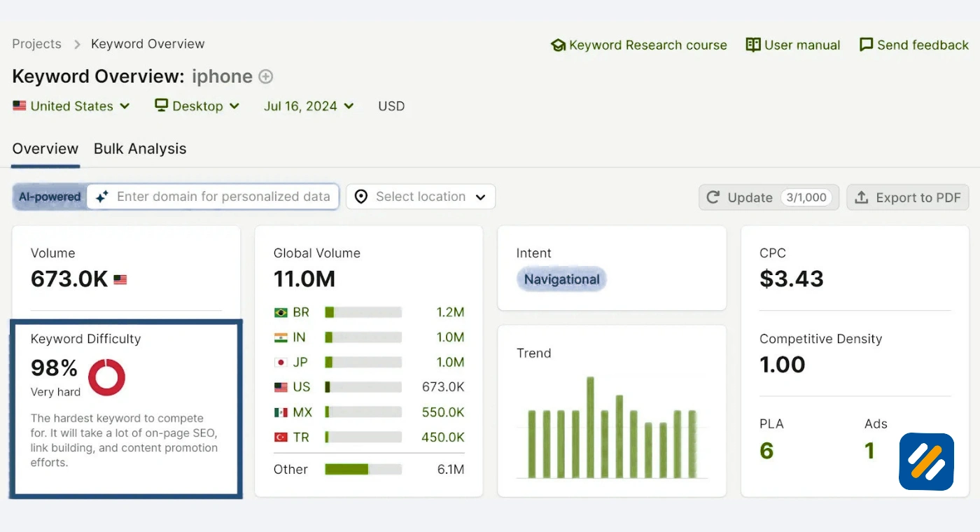Click the Other volume bar
Image resolution: width=980 pixels, height=532 pixels.
pyautogui.click(x=363, y=469)
